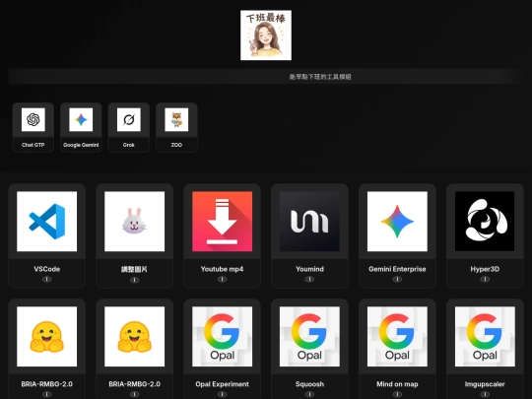Click the 能早點下班的工具模組 banner text
The image size is (532, 399).
[x=320, y=77]
